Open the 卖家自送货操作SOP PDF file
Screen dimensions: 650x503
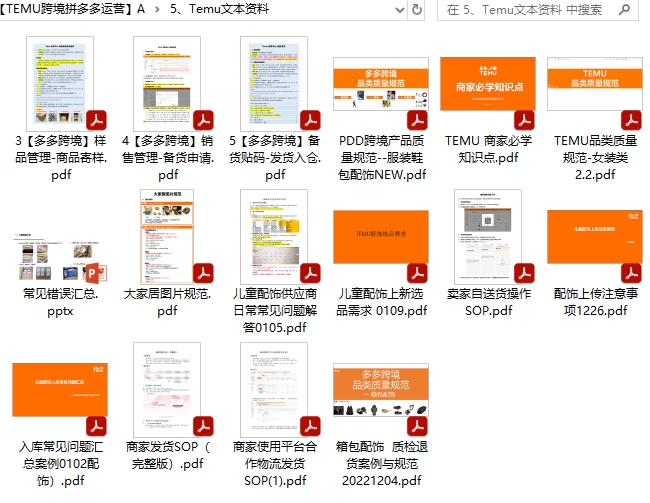point(488,238)
